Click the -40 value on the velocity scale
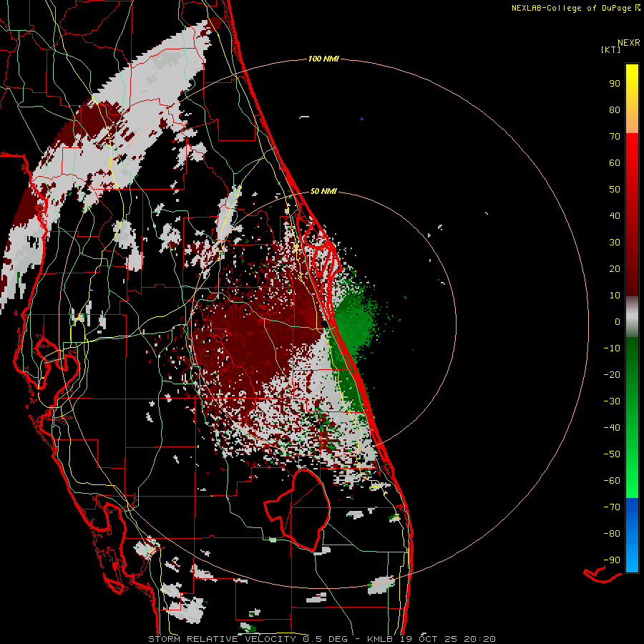This screenshot has height=644, width=644. [x=612, y=428]
